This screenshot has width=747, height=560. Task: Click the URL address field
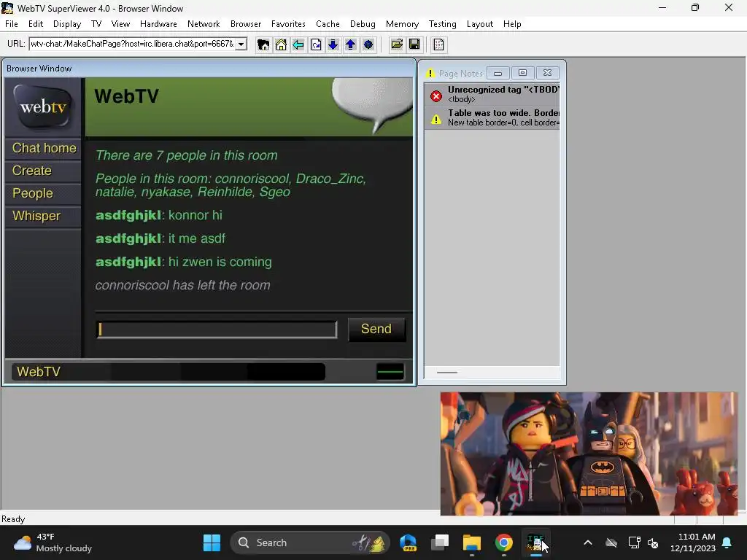click(133, 44)
